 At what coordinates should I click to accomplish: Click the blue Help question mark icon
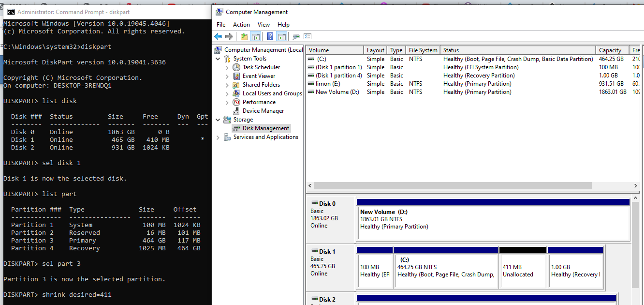point(270,36)
